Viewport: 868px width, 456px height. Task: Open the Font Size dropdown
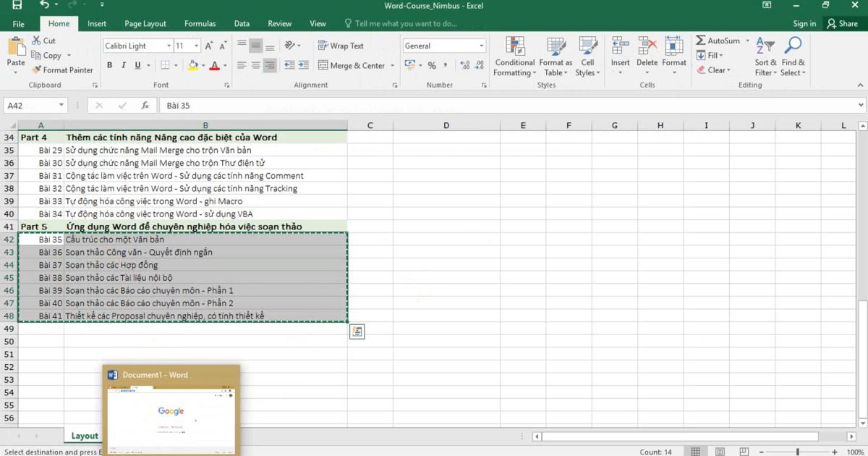pyautogui.click(x=197, y=45)
